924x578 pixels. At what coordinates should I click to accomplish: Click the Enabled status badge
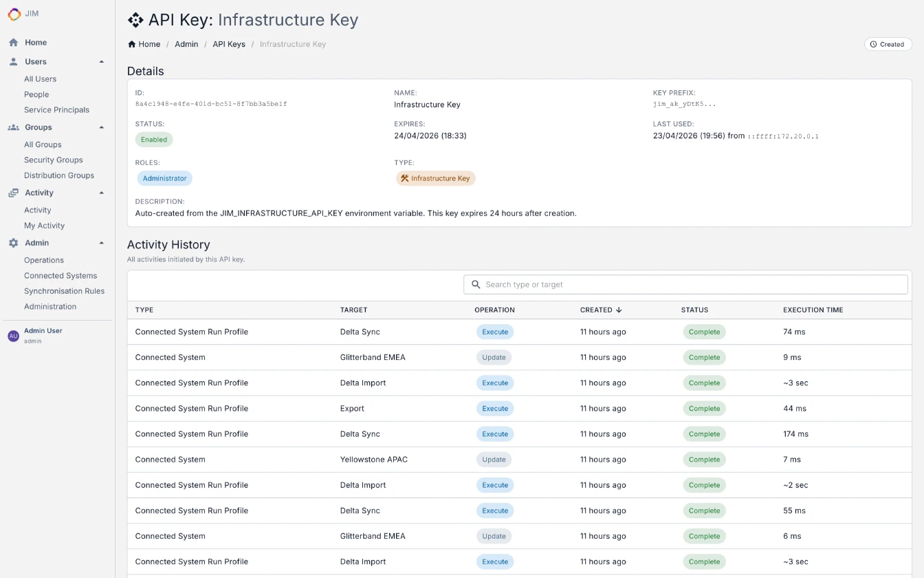click(x=153, y=139)
